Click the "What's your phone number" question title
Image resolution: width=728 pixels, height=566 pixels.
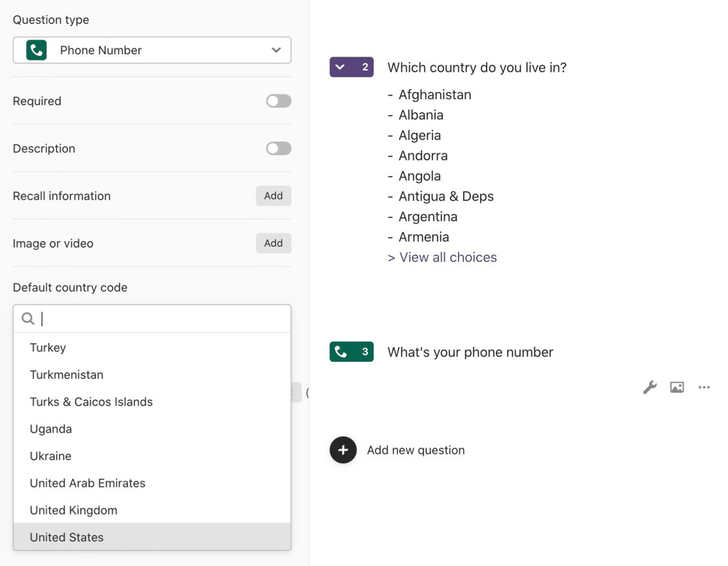point(470,352)
